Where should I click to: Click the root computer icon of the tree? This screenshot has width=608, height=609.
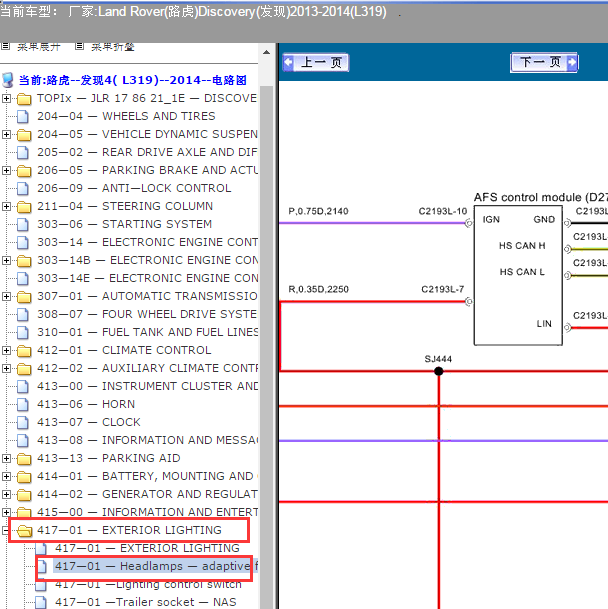coord(9,80)
